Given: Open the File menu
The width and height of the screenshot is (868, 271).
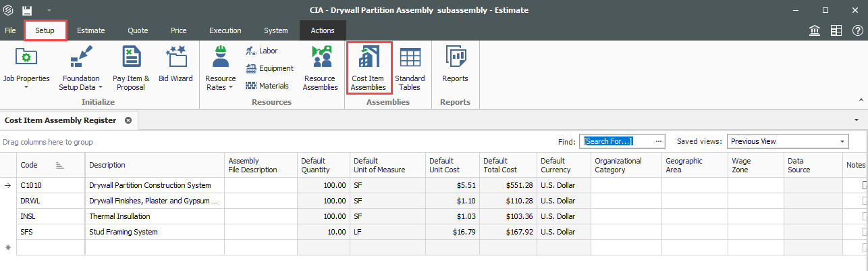Looking at the screenshot, I should pyautogui.click(x=10, y=30).
